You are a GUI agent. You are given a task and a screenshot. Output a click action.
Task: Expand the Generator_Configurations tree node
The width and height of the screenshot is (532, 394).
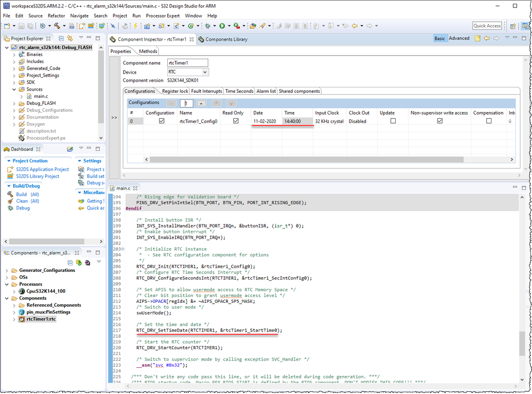pos(7,270)
